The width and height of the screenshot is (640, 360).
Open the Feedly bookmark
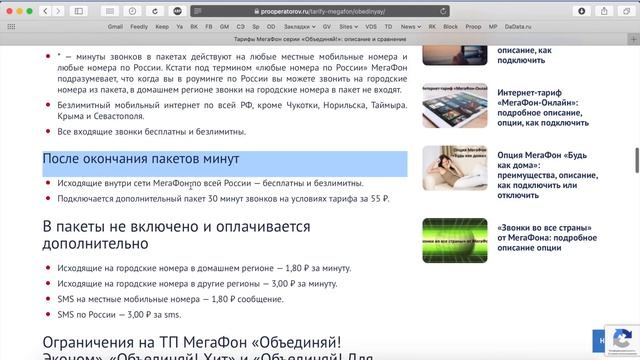point(139,27)
